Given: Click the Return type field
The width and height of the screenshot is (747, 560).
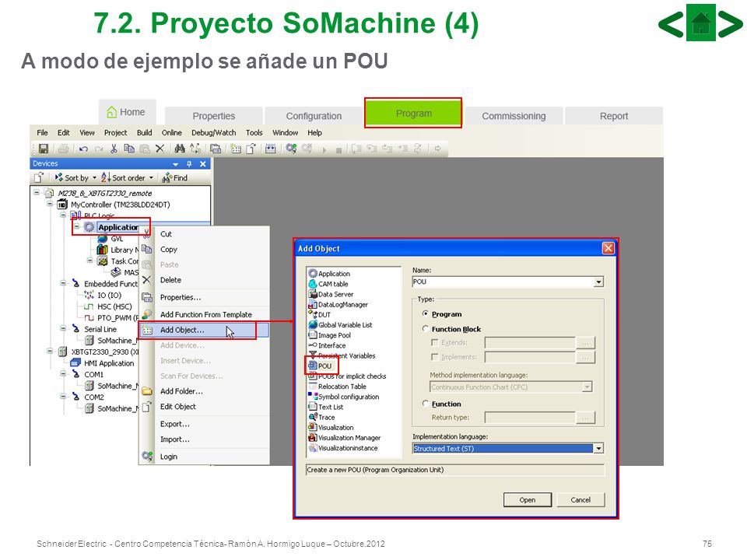Looking at the screenshot, I should point(530,418).
